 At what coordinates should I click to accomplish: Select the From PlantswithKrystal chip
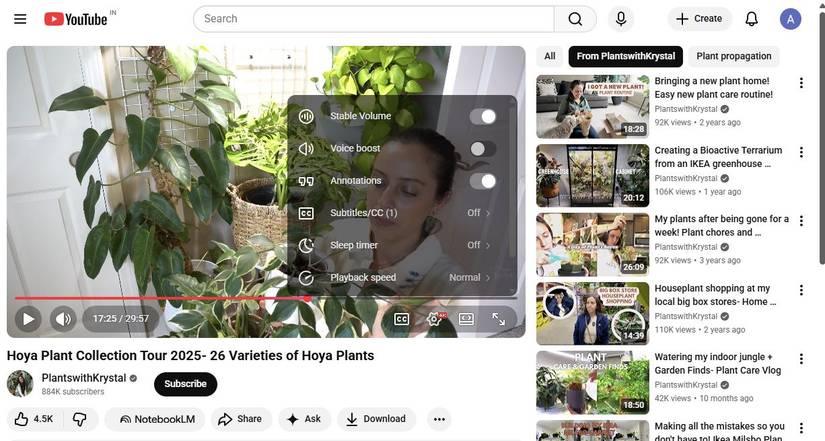coord(626,56)
